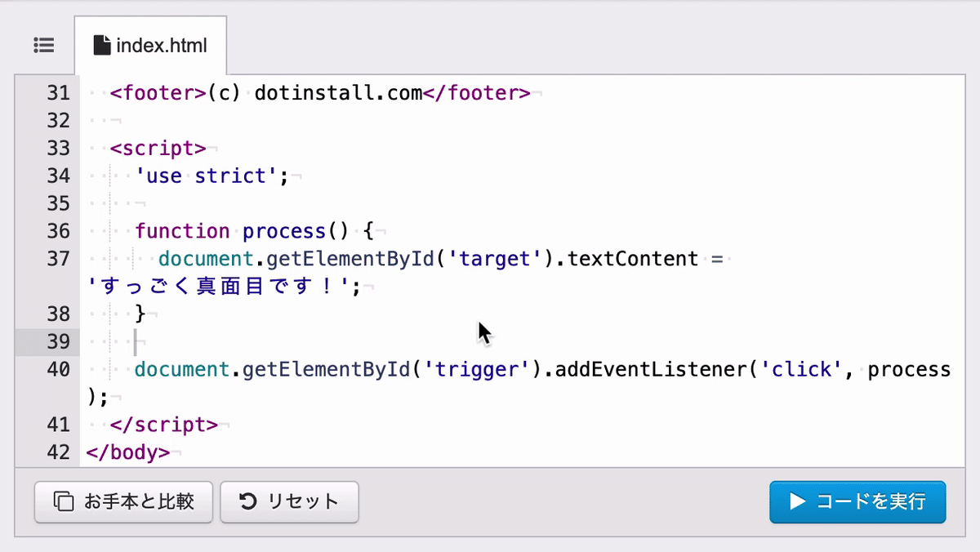Image resolution: width=980 pixels, height=552 pixels.
Task: Compare code with the お手本と比較 button
Action: click(x=123, y=501)
